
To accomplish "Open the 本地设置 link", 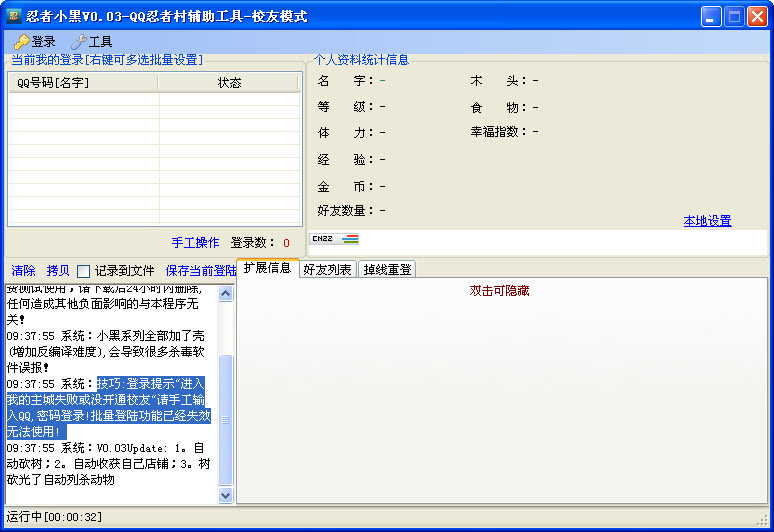I will point(707,221).
